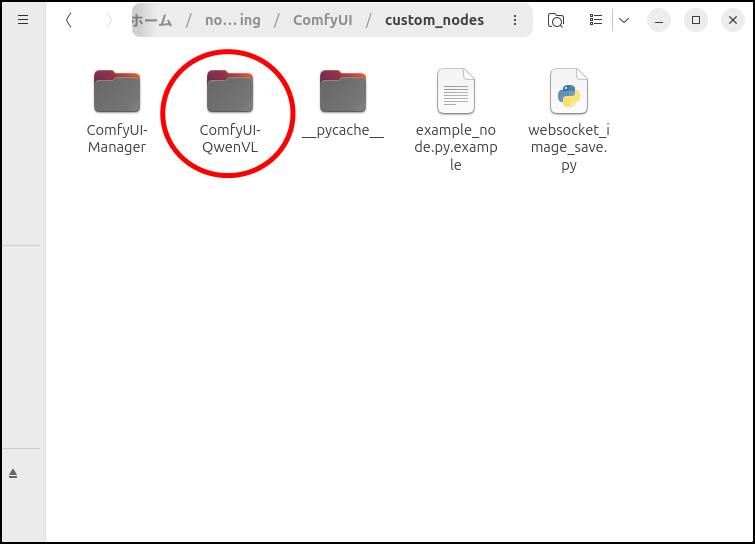Open the hamburger sidebar menu
Image resolution: width=755 pixels, height=544 pixels.
pos(23,20)
